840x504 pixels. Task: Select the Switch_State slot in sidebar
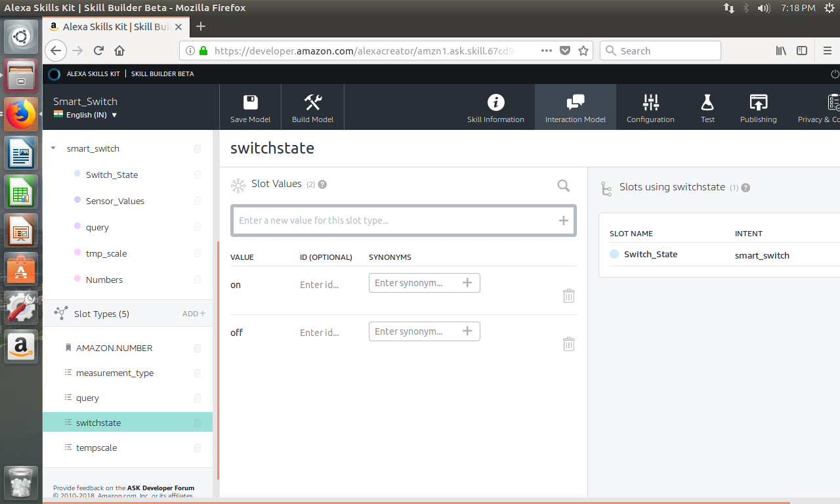[x=112, y=175]
